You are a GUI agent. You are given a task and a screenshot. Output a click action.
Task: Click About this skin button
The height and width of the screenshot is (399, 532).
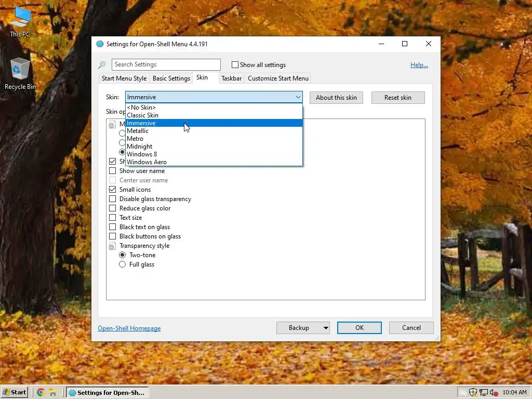336,98
